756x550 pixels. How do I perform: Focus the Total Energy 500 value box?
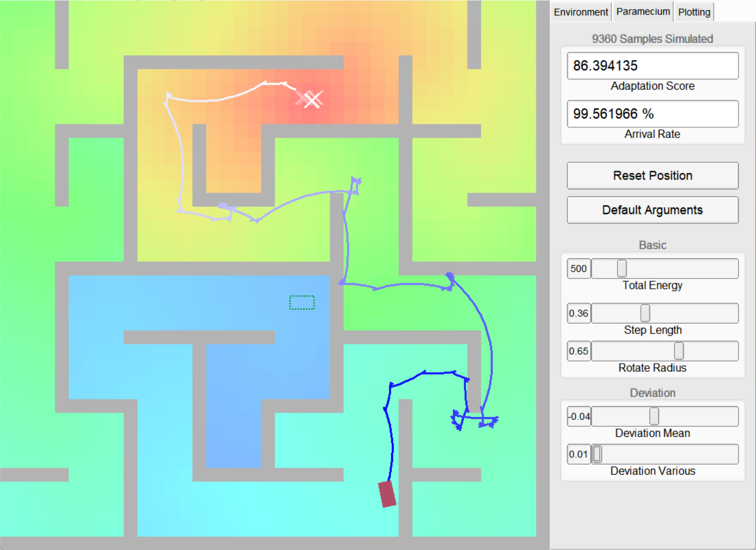pos(578,269)
